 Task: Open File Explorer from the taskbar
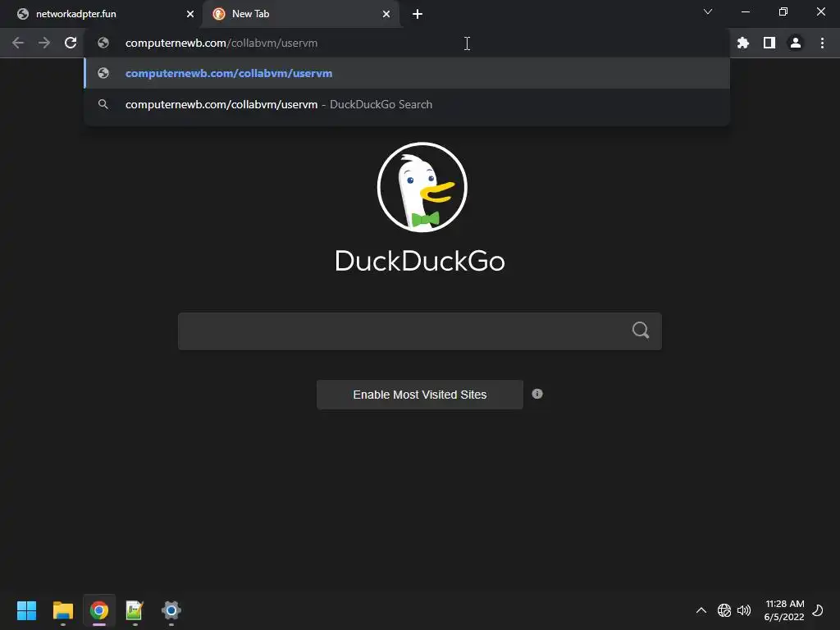pos(62,610)
